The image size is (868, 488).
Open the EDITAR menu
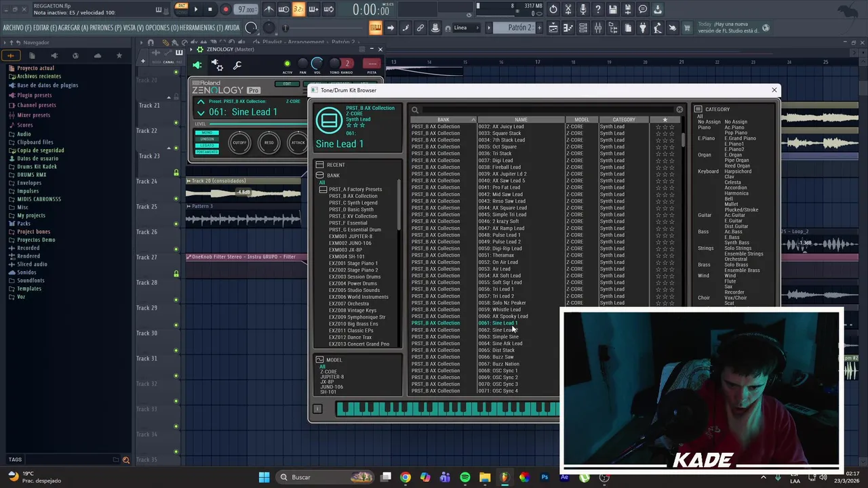click(45, 28)
